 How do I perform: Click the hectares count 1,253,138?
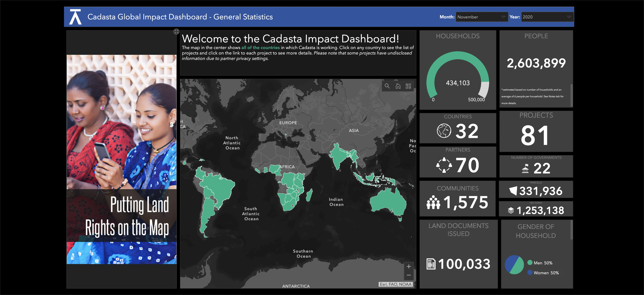coord(540,210)
